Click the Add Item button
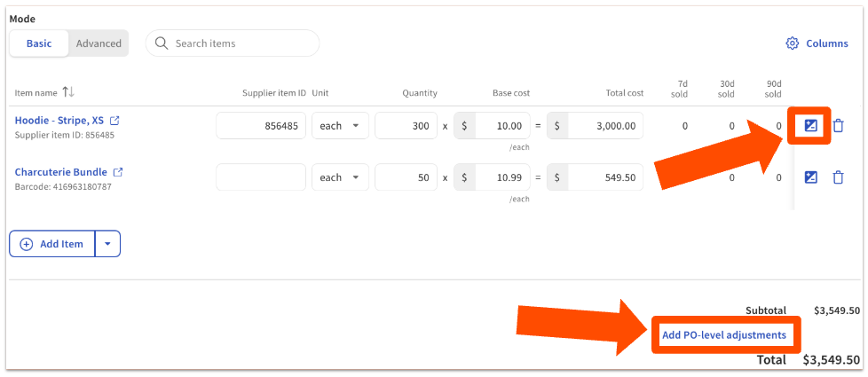This screenshot has width=868, height=377. (x=52, y=244)
